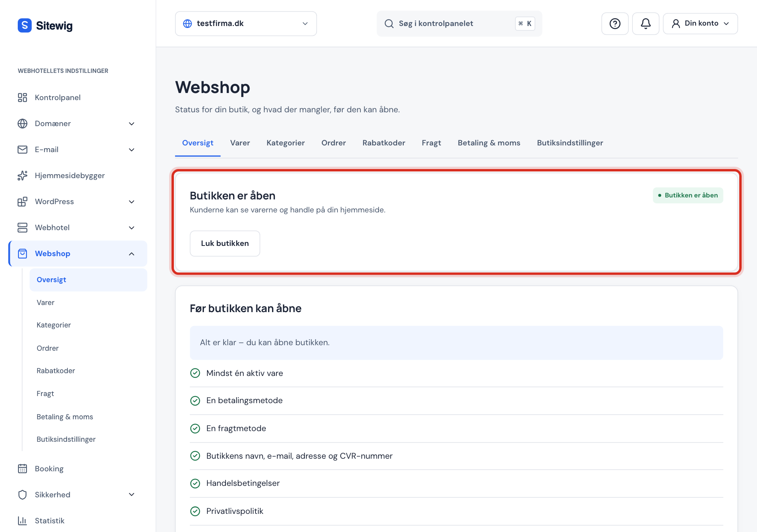Screen dimensions: 757x532
Task: Expand the WordPress sidebar section
Action: click(x=132, y=202)
